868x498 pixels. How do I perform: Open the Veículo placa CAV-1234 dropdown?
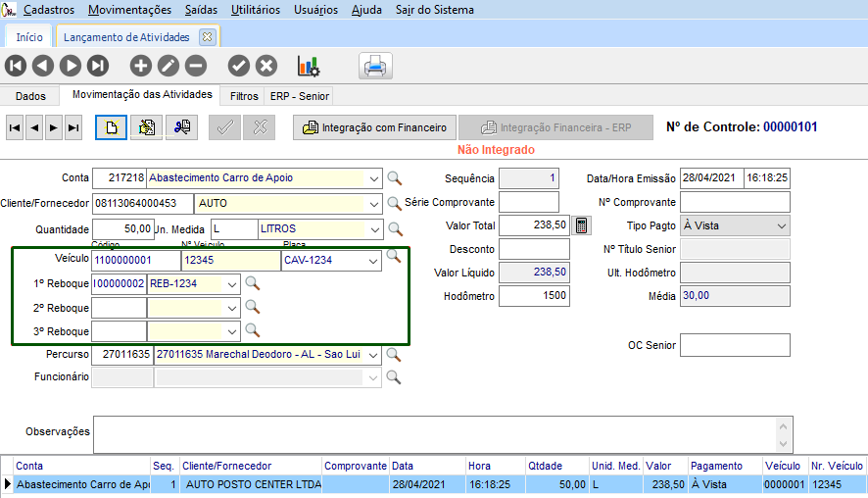point(372,261)
